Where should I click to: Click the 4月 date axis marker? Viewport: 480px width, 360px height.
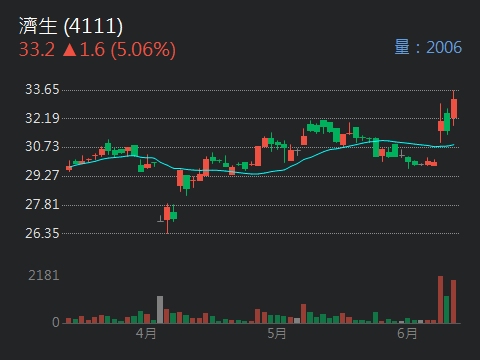click(x=146, y=333)
